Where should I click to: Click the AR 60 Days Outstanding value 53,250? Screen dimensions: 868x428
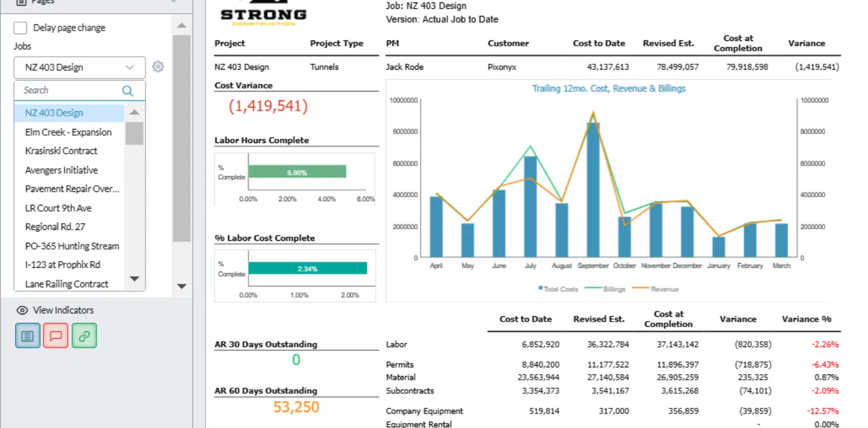click(296, 407)
